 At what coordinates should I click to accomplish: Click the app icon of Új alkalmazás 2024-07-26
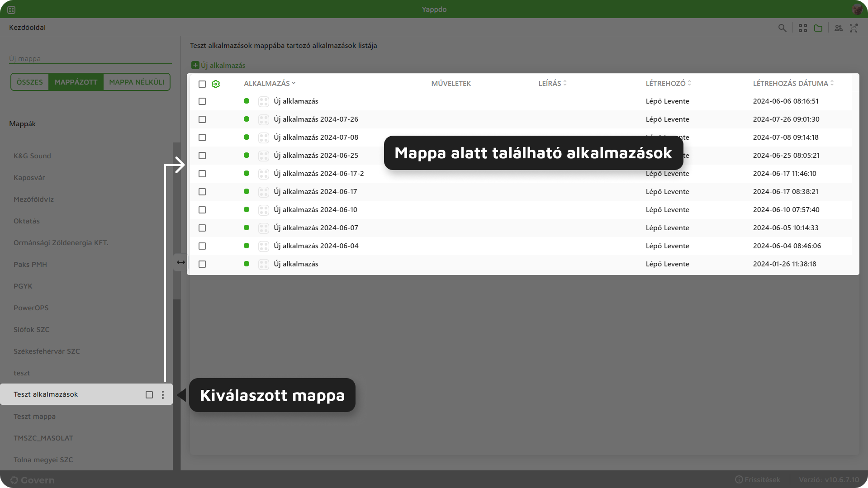[264, 120]
